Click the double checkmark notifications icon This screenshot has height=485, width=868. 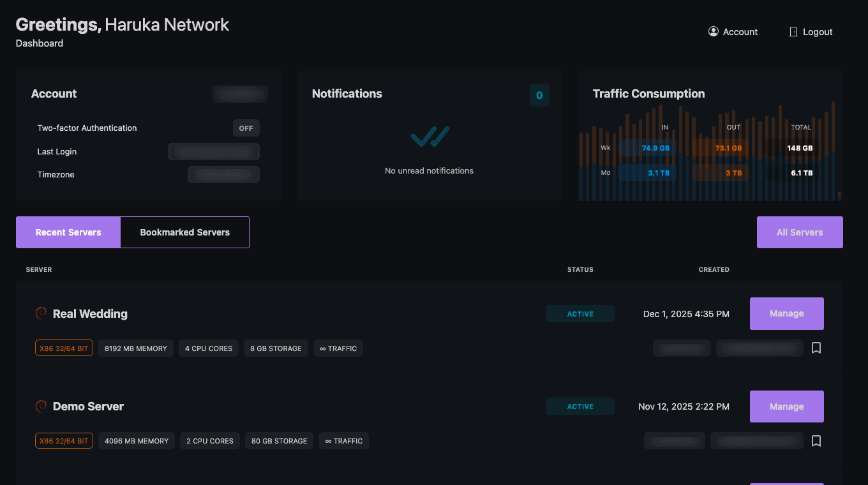pos(430,137)
